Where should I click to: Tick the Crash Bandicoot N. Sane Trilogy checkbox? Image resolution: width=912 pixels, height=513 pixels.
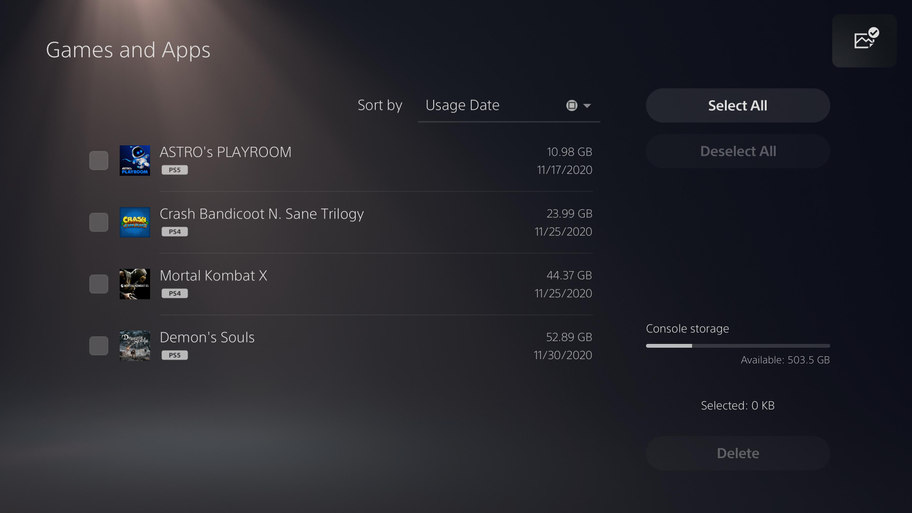pyautogui.click(x=99, y=222)
